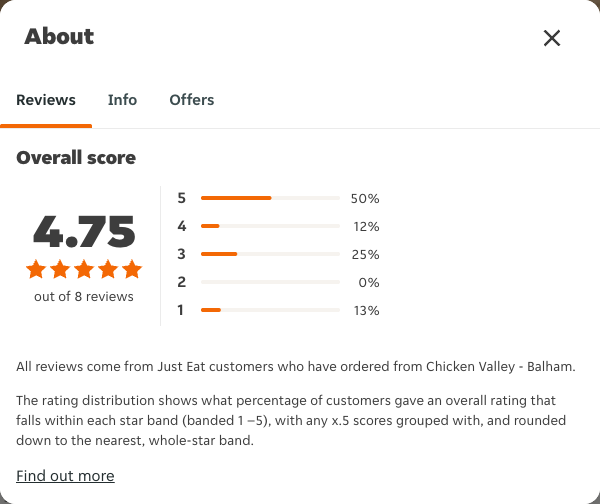Switch to the Info tab
The image size is (600, 504).
click(122, 100)
